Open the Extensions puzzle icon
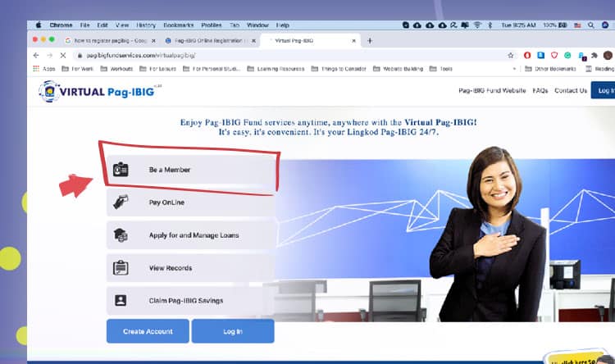The image size is (615, 364). pos(594,55)
